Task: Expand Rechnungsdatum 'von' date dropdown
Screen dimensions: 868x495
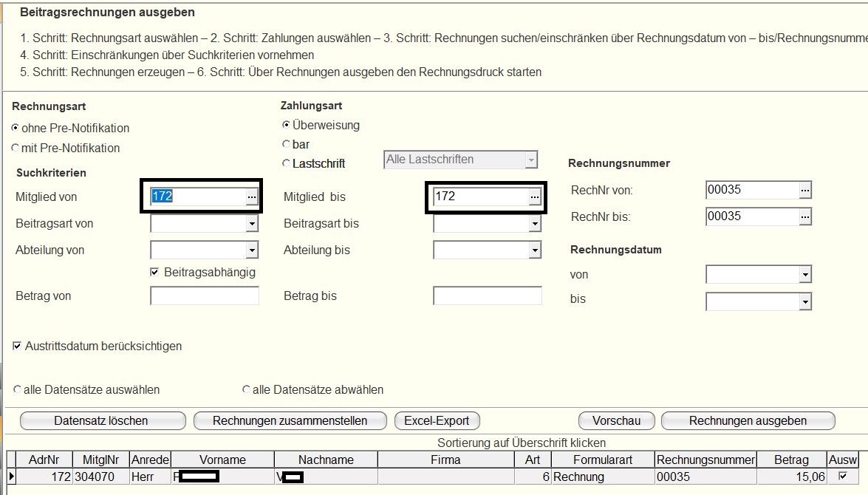Action: (x=804, y=276)
